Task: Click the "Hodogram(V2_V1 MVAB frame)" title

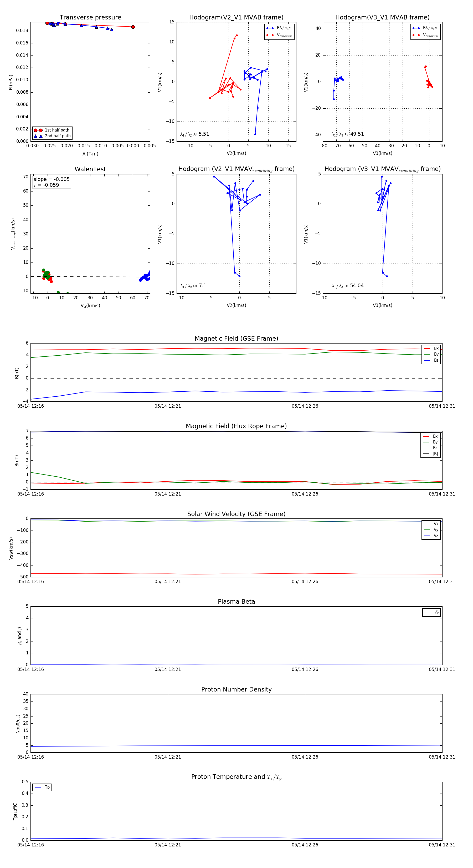Action: point(236,18)
